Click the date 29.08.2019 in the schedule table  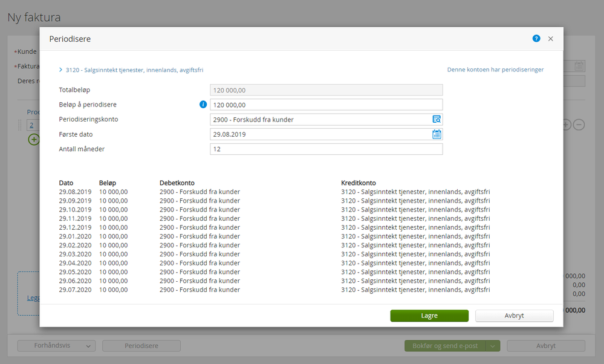click(75, 192)
